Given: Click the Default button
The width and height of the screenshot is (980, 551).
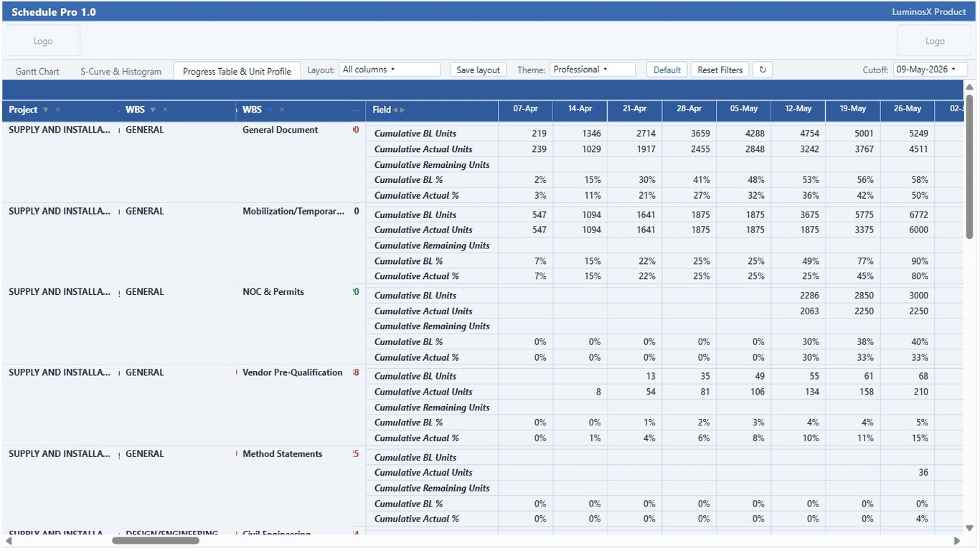Looking at the screenshot, I should coord(667,70).
